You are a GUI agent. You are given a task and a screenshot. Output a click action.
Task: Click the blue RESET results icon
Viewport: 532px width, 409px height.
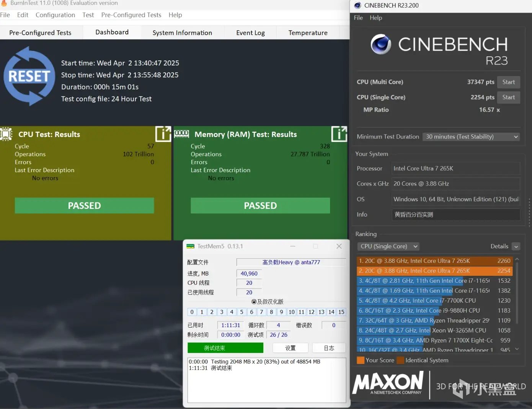click(29, 76)
